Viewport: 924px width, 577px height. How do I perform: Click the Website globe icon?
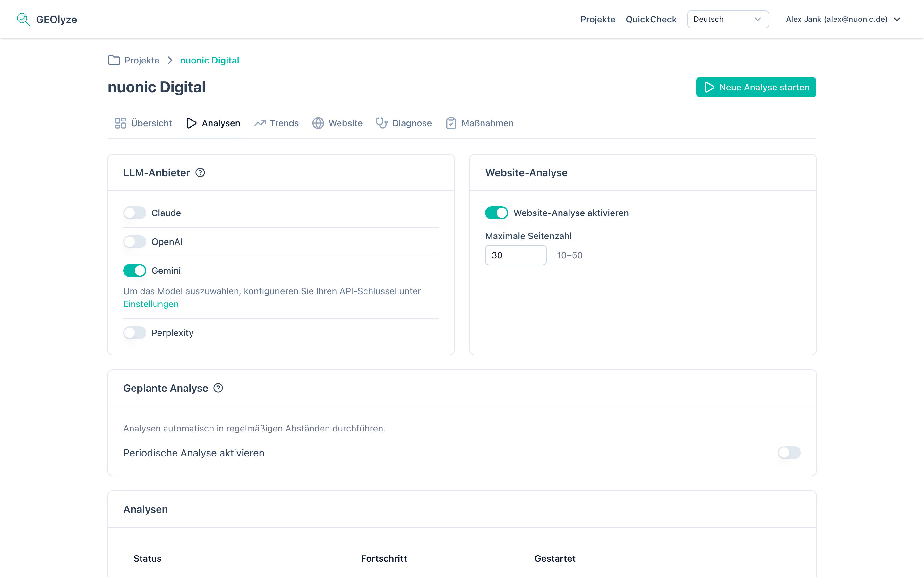(318, 123)
